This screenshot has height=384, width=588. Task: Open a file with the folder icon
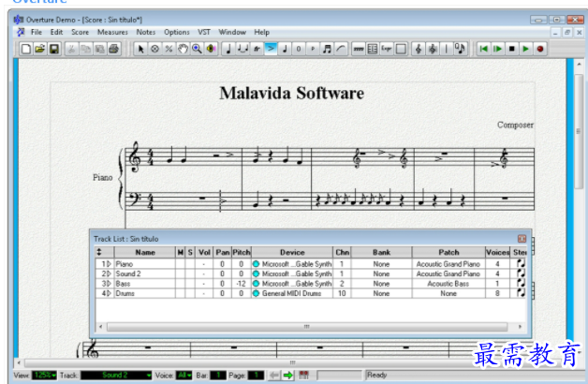[x=39, y=49]
